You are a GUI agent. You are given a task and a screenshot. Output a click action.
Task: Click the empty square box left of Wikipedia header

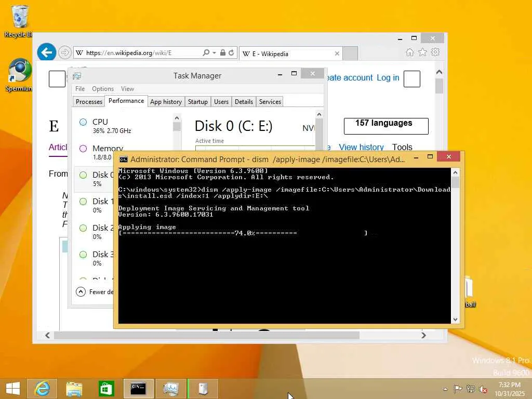pos(57,79)
